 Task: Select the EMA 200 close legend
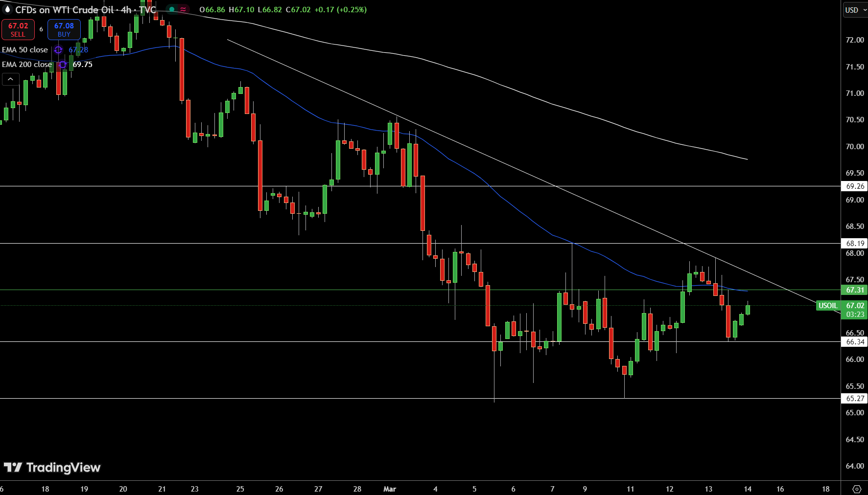click(x=27, y=65)
